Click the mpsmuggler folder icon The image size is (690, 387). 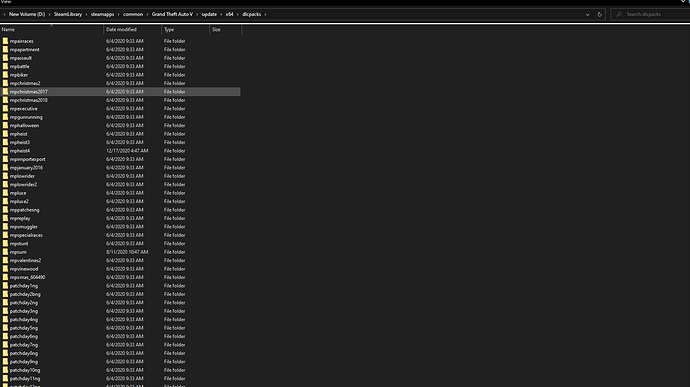point(5,227)
